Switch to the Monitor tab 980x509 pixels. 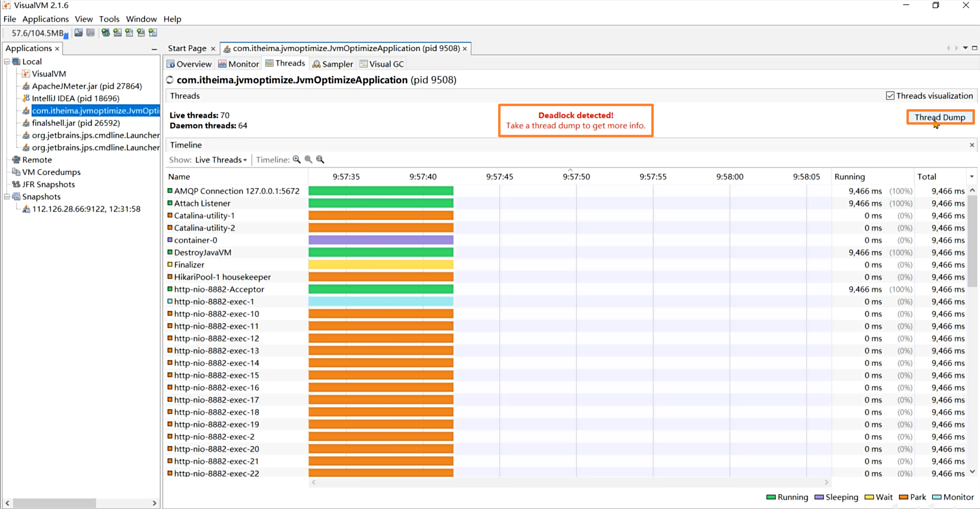tap(239, 64)
